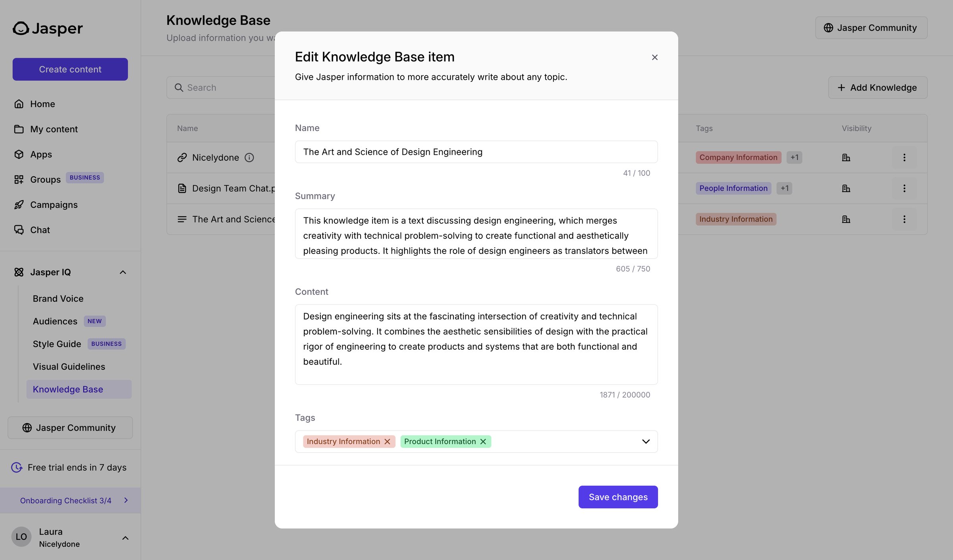This screenshot has width=953, height=560.
Task: Click Jasper Community button in sidebar
Action: (x=70, y=427)
